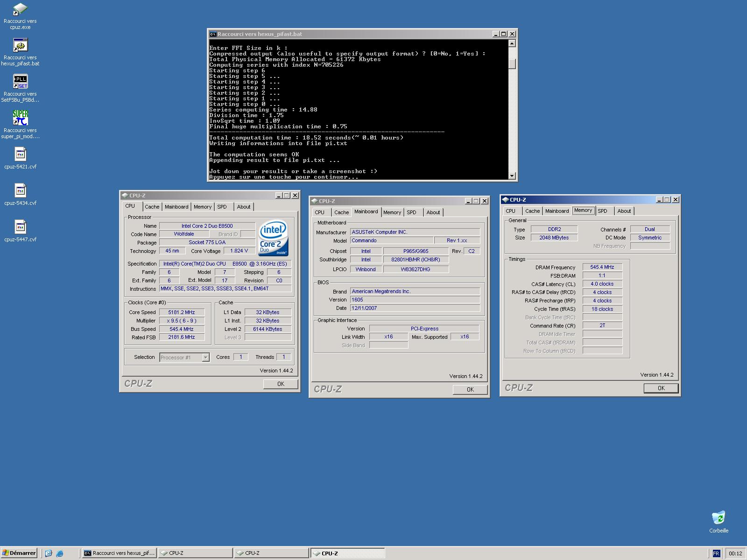
Task: Switch to hexus_pifast taskbar button
Action: (x=119, y=553)
